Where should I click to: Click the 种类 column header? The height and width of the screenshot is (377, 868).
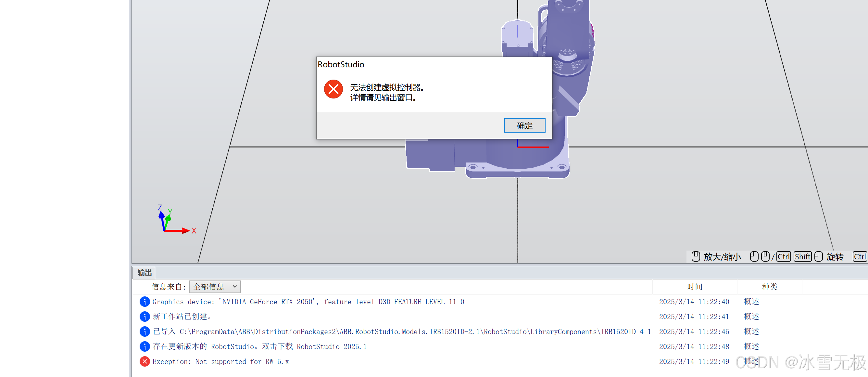(769, 287)
